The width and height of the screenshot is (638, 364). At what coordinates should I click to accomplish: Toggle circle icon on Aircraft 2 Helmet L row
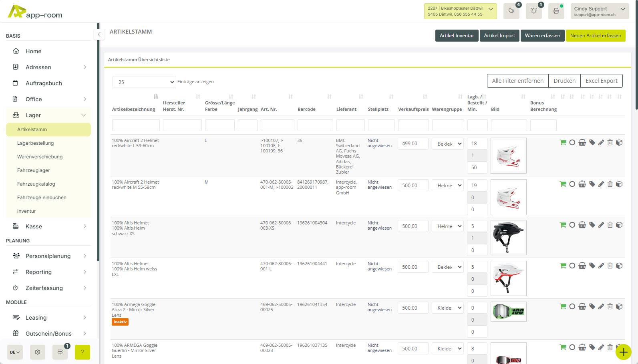572,143
